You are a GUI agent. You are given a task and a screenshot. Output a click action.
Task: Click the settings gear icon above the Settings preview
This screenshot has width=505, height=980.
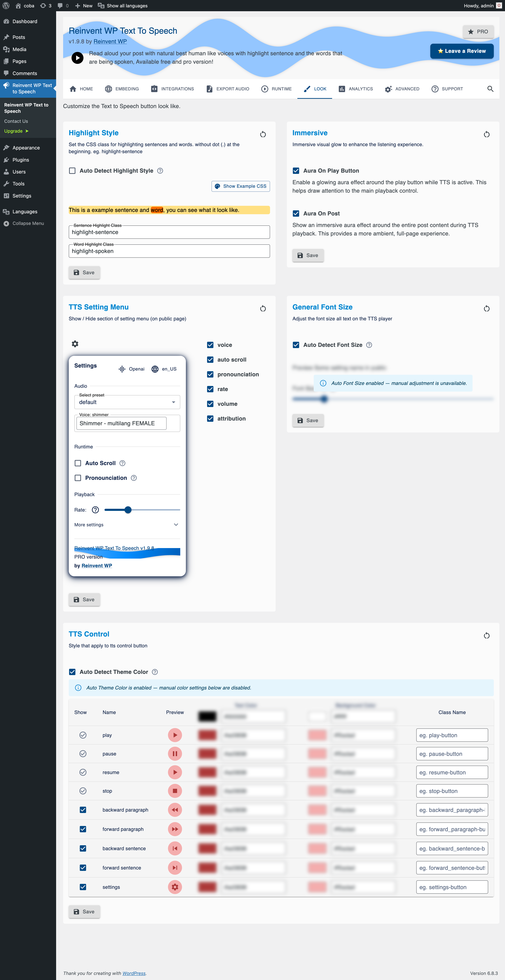point(75,344)
